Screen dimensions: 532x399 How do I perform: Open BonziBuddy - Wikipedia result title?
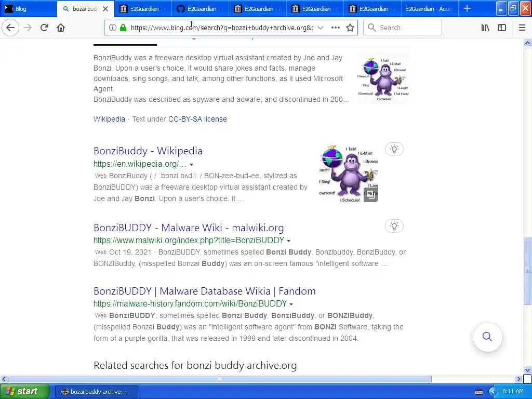coord(148,151)
